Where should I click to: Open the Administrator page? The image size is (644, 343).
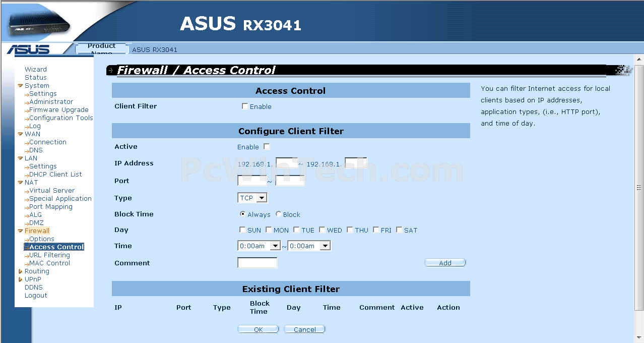tap(51, 102)
